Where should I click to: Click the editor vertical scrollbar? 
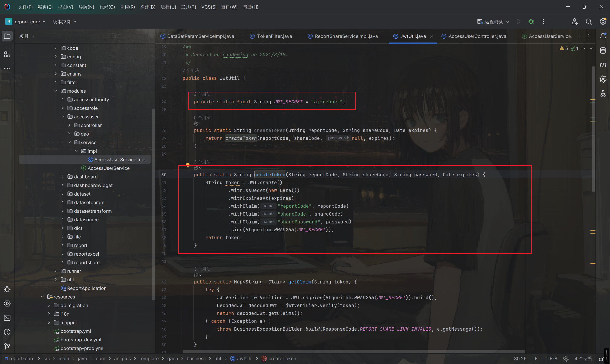(593, 129)
